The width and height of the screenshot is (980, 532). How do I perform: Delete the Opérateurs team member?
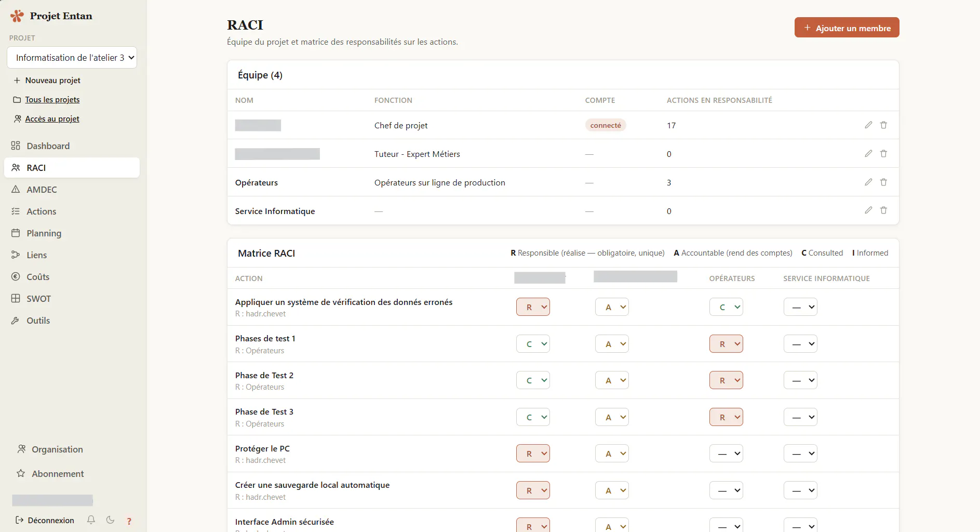click(883, 182)
